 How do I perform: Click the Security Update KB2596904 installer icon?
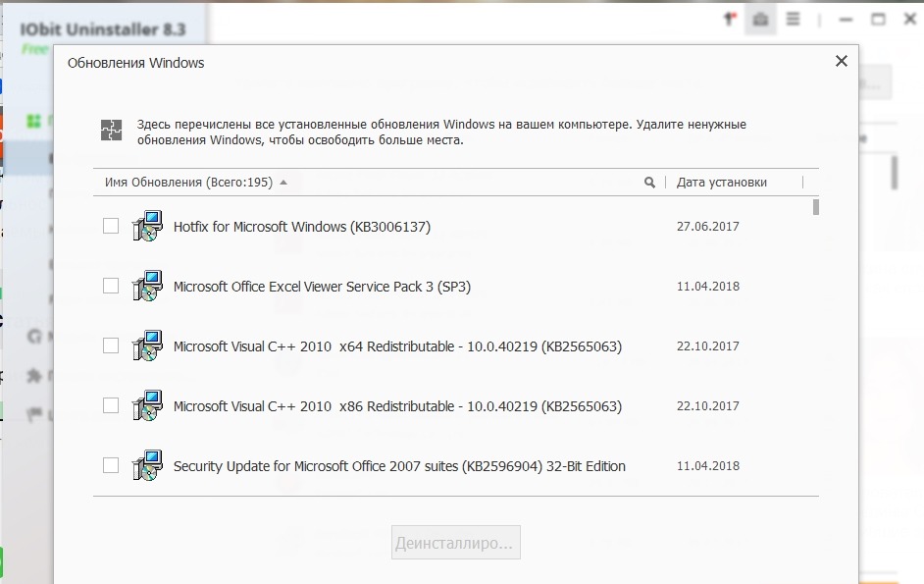[x=147, y=465]
